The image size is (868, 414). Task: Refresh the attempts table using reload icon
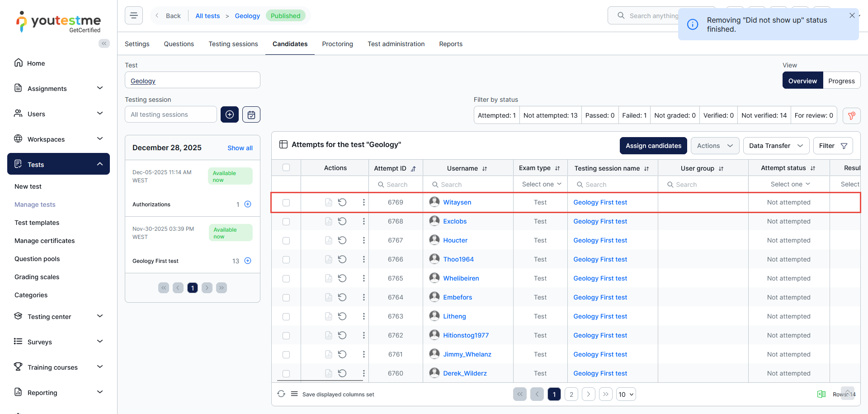pos(281,394)
